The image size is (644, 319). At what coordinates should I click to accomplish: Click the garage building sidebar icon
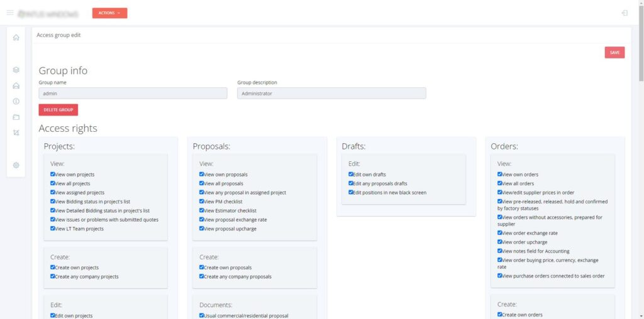[x=16, y=85]
